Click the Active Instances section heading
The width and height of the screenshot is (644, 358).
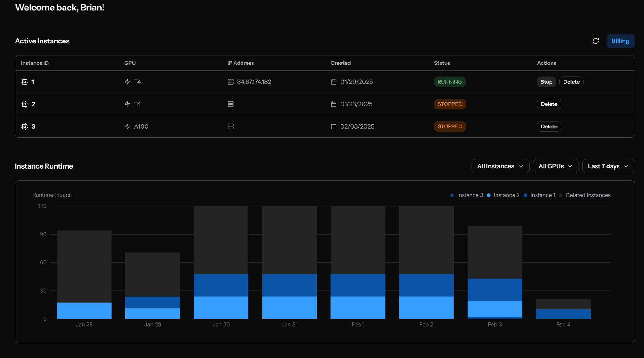[42, 41]
